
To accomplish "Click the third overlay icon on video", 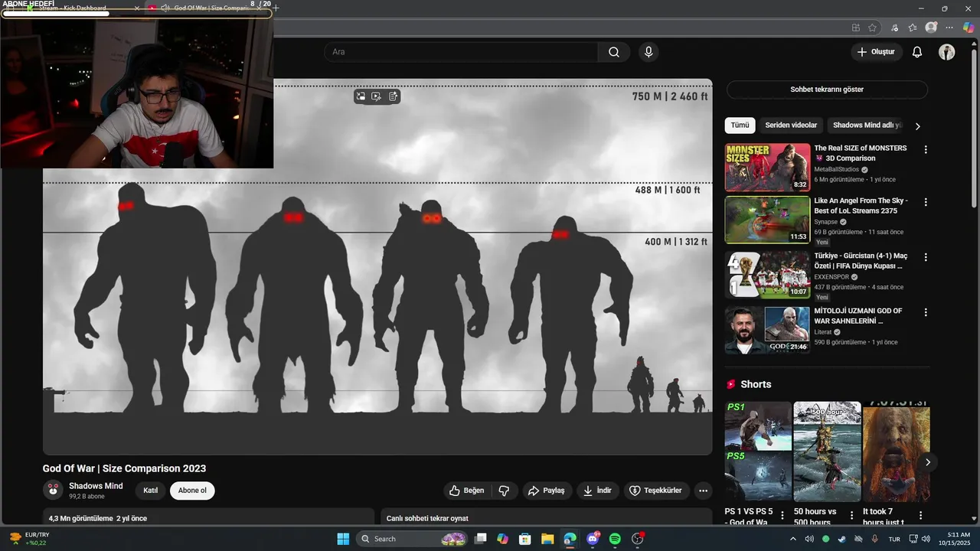I will (x=393, y=96).
